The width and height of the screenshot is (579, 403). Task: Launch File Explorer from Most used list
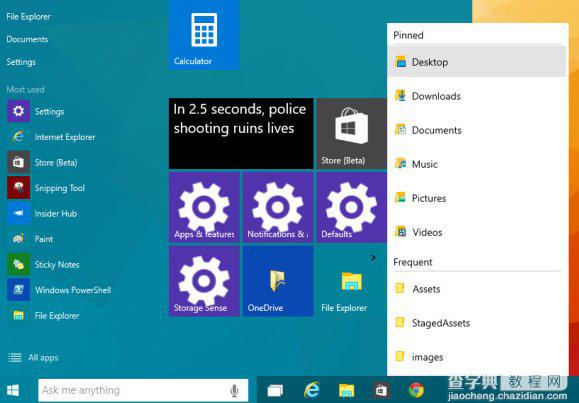(44, 315)
